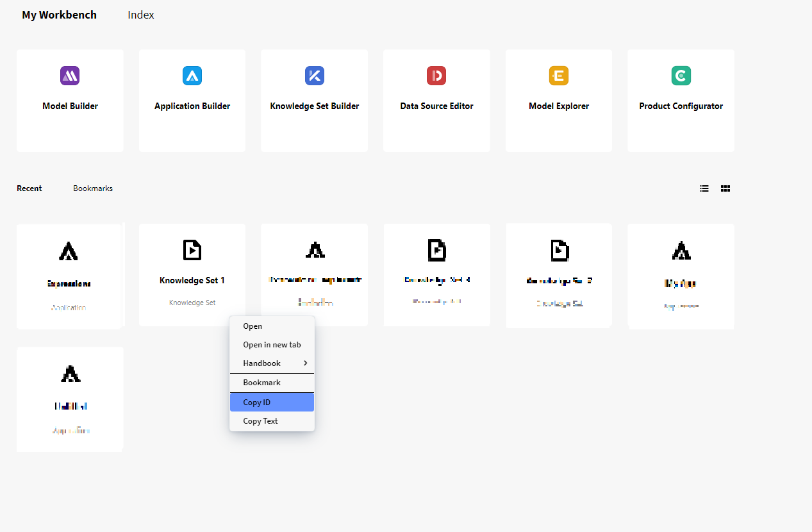Select the Recent tab

tap(29, 188)
